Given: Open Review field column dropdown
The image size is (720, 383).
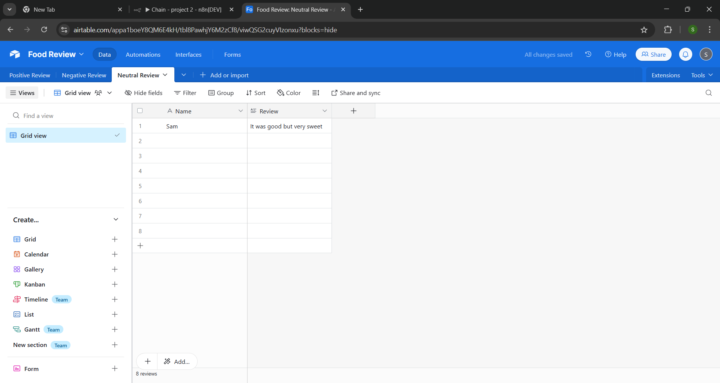Looking at the screenshot, I should coord(324,111).
